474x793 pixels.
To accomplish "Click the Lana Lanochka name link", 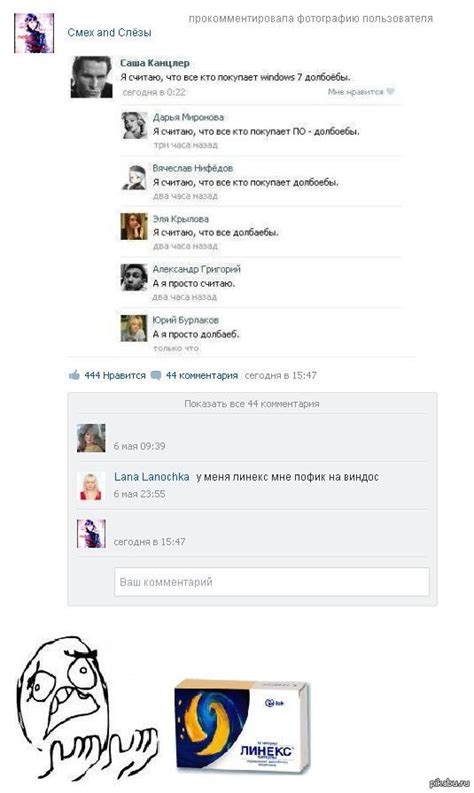I will coord(152,476).
